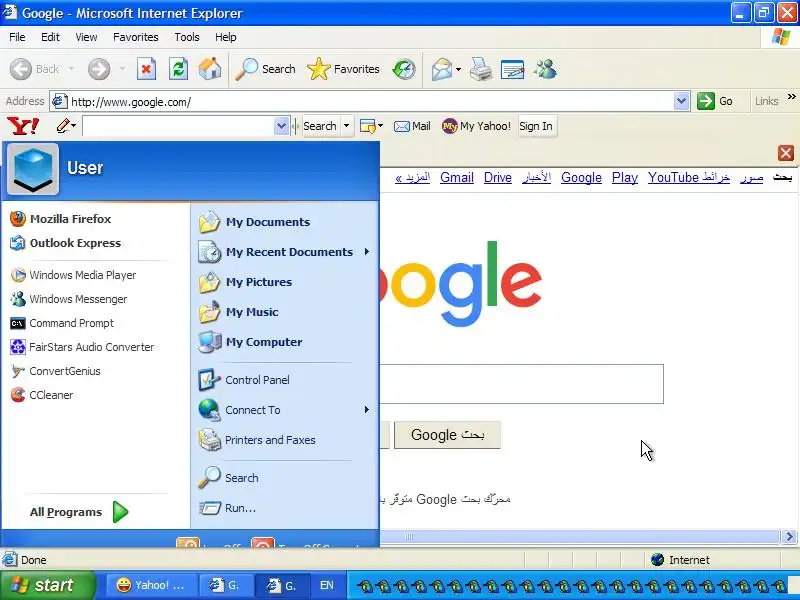Open the Search pane in the IE toolbar
Viewport: 800px width, 600px height.
[265, 69]
